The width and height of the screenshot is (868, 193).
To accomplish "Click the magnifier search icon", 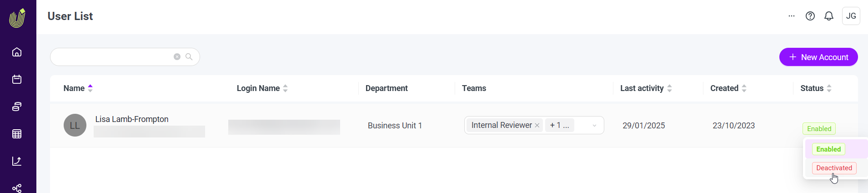I will [189, 57].
